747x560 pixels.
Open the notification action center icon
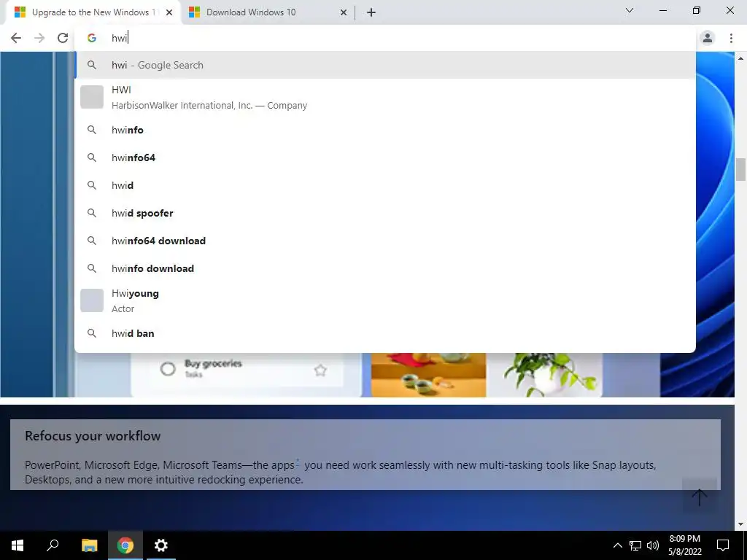(723, 545)
